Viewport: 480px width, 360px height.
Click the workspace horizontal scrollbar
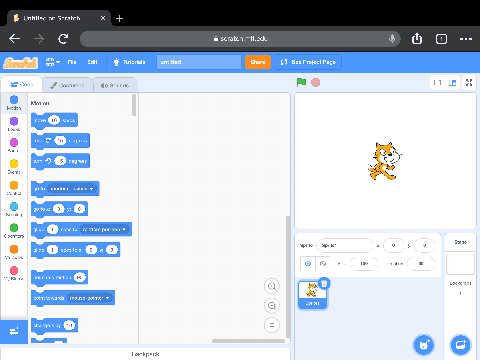click(248, 341)
